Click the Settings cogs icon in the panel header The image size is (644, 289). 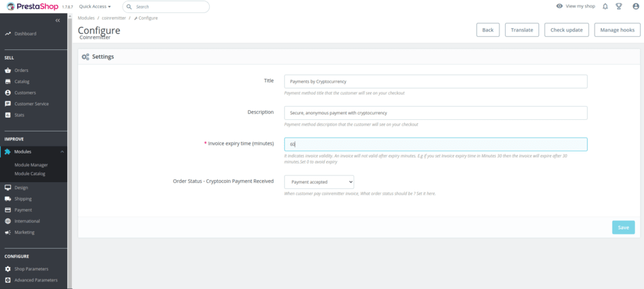click(x=86, y=57)
